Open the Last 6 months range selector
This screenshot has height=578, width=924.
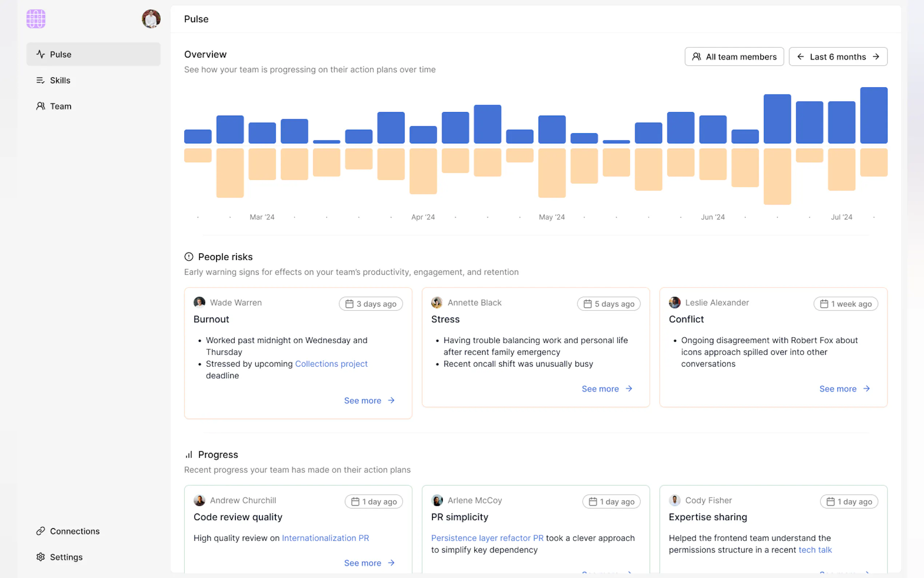838,56
